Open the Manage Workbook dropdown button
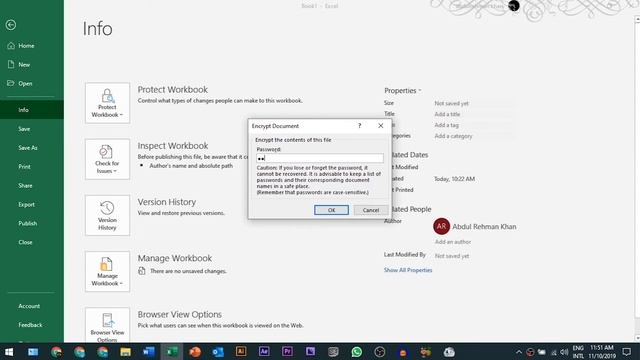Viewport: 640px width, 360px height. point(107,272)
